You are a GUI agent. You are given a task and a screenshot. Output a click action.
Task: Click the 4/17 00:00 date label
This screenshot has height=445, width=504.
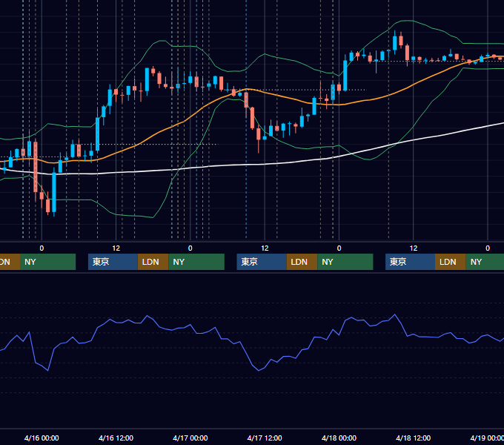[x=190, y=438]
